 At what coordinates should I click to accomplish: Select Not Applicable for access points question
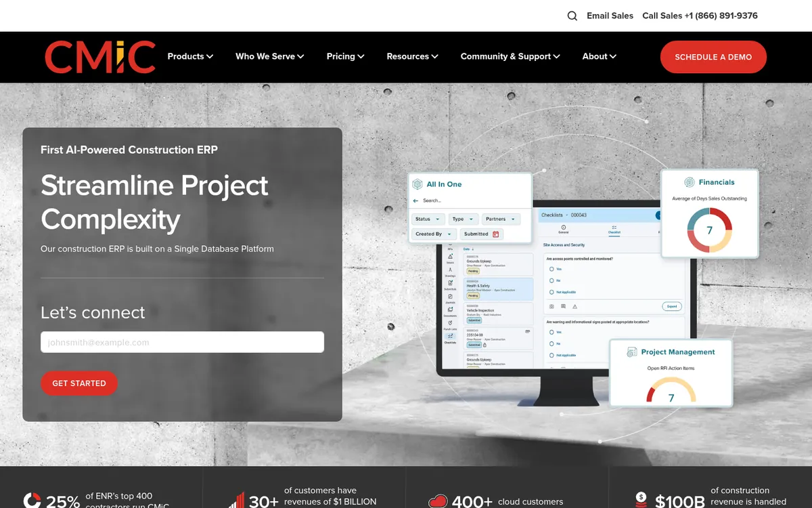click(x=551, y=292)
